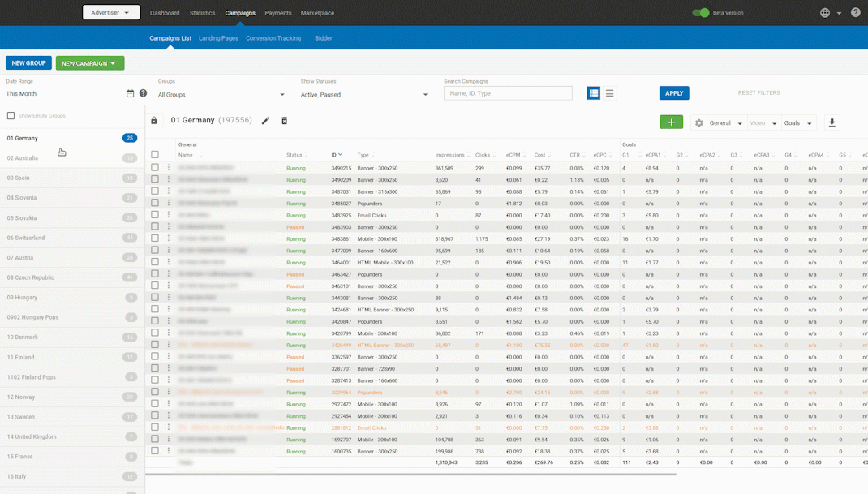Open column settings gear icon
This screenshot has width=868, height=494.
click(699, 123)
